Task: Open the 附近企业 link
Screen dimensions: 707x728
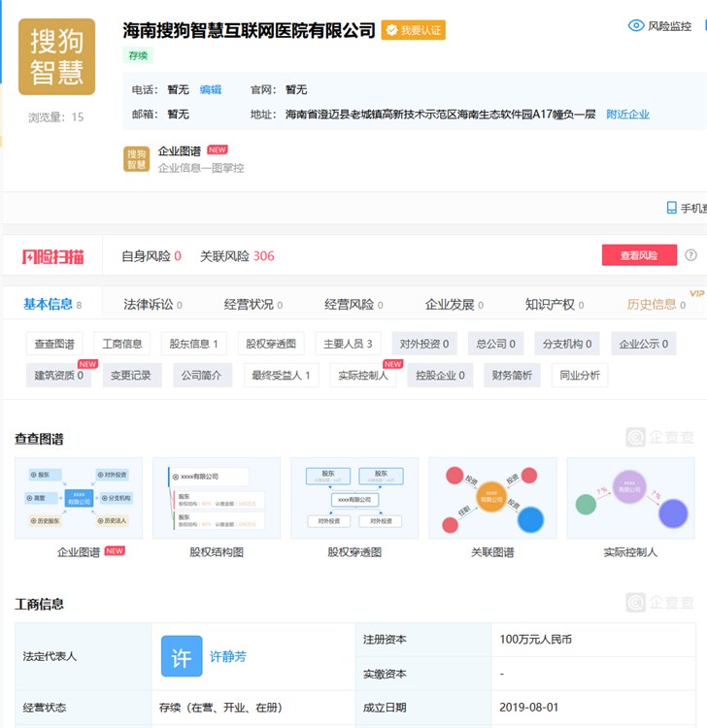Action: [x=627, y=115]
